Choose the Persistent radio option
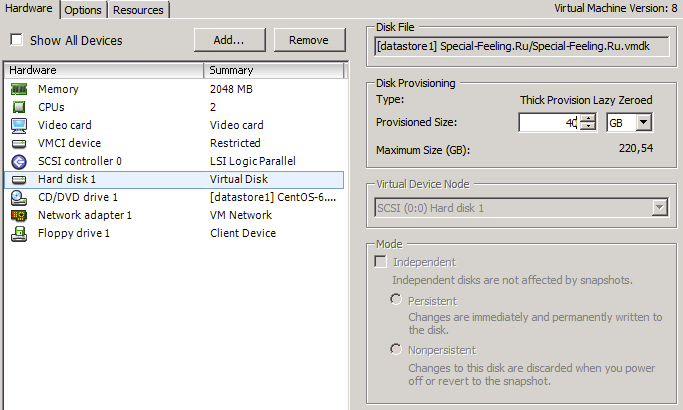Viewport: 683px width, 410px height. [x=397, y=300]
